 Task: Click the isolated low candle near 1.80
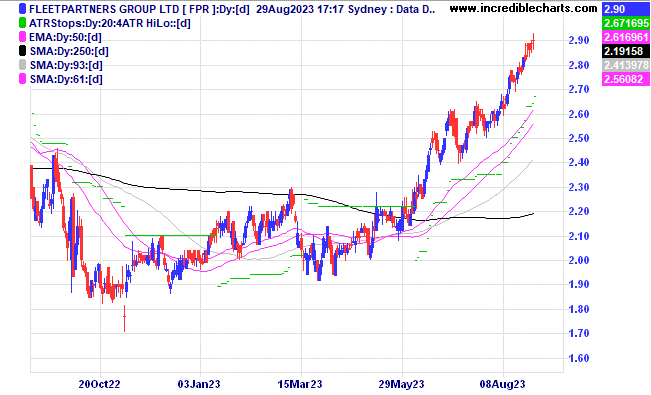tap(125, 318)
